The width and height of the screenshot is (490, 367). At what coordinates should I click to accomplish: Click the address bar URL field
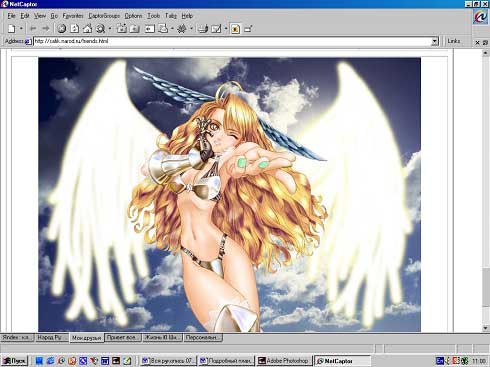(x=232, y=41)
